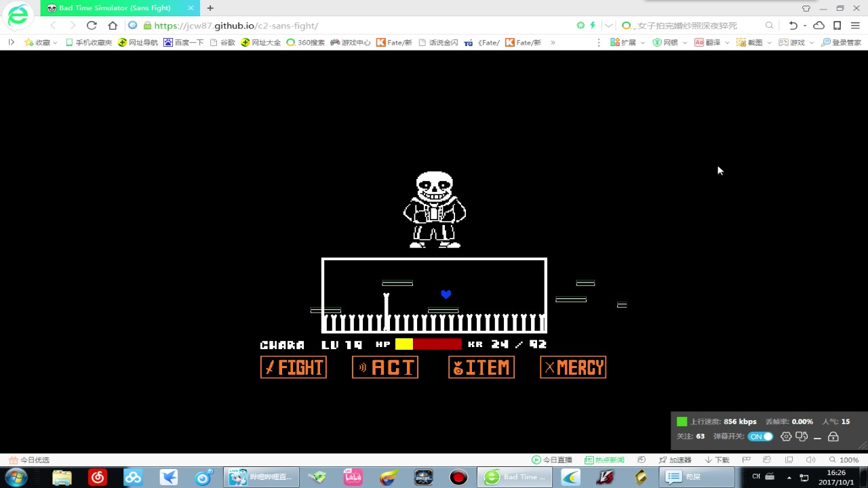Click the magnifier search icon

(x=769, y=26)
